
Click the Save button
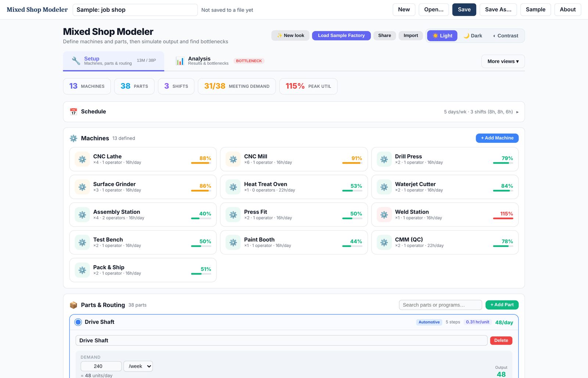coord(464,10)
